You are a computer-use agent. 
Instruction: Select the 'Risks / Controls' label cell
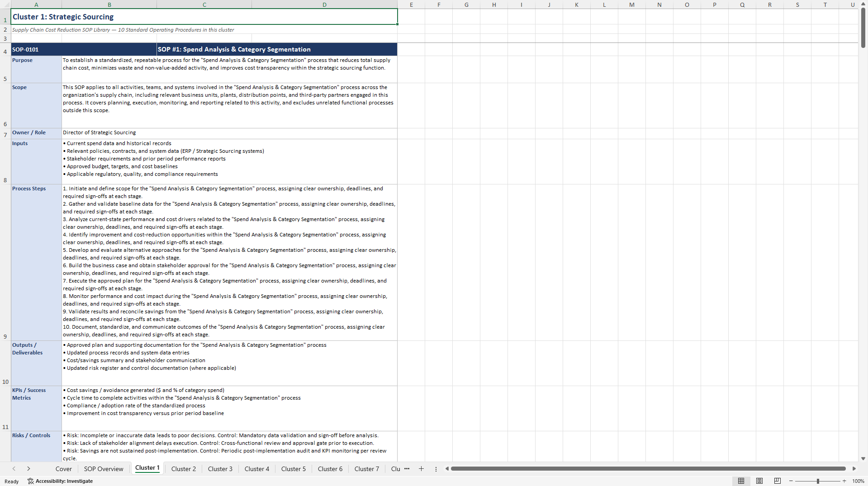(36, 446)
